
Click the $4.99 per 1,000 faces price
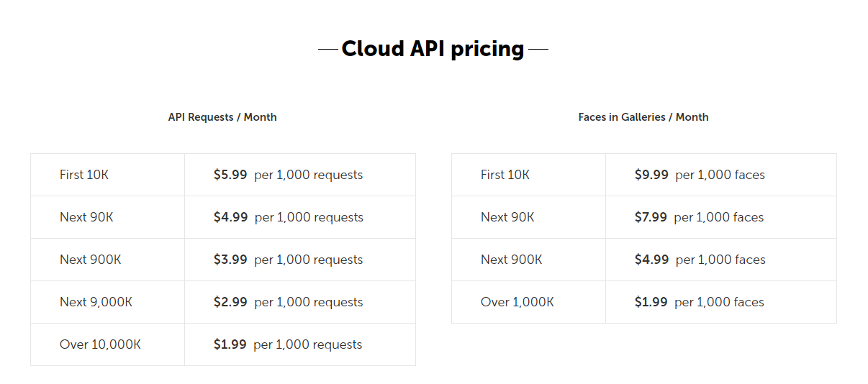coord(700,260)
